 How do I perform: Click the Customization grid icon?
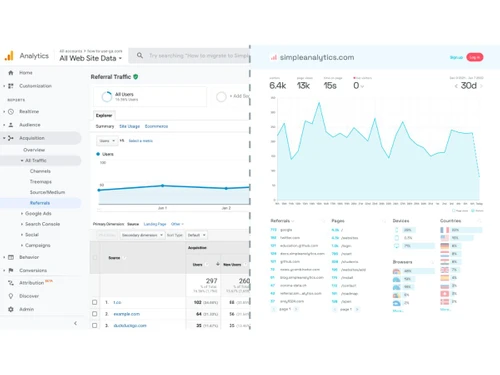11,86
